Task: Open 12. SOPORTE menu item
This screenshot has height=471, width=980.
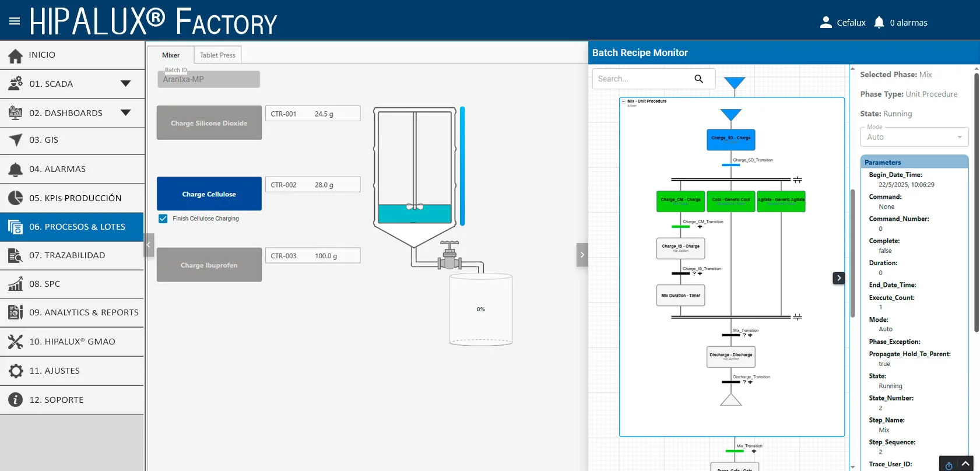Action: tap(72, 400)
